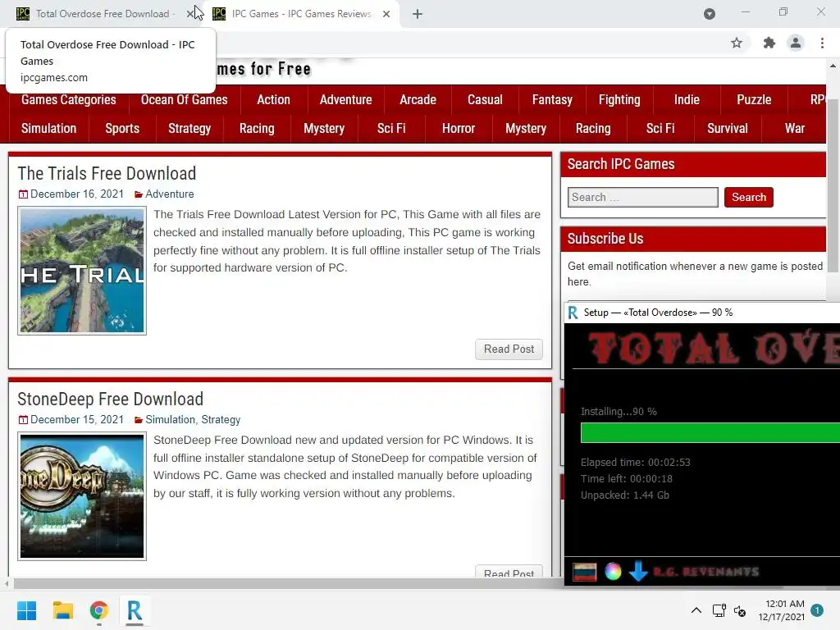Click the blue download arrow in the installer
The width and height of the screenshot is (840, 630).
click(x=638, y=572)
